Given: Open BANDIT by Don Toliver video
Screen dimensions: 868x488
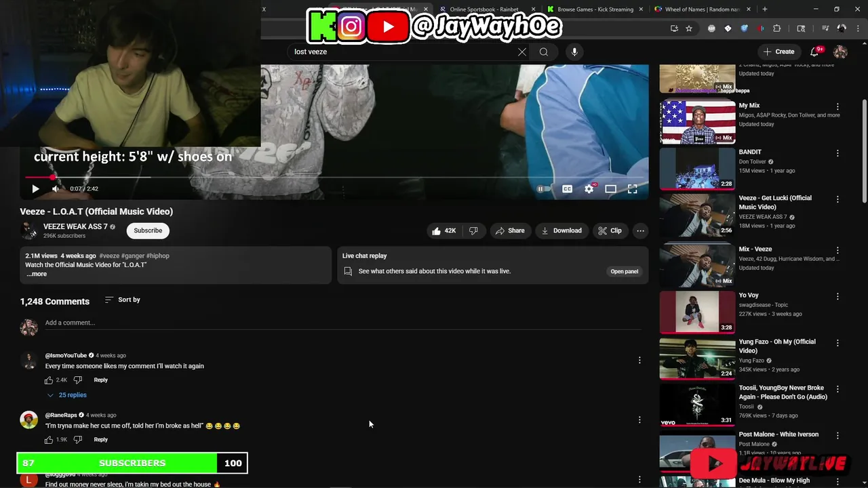Looking at the screenshot, I should click(697, 168).
